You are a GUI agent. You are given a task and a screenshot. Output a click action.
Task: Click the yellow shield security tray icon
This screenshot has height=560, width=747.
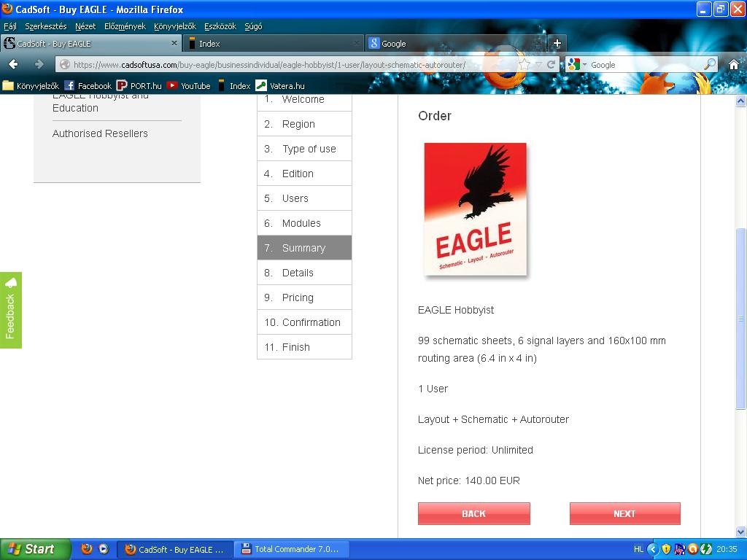[x=666, y=549]
